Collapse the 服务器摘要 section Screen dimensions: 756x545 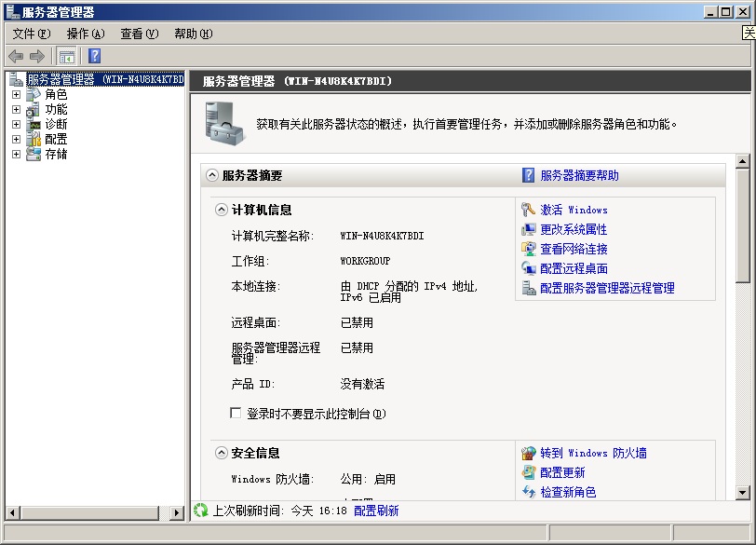(211, 175)
